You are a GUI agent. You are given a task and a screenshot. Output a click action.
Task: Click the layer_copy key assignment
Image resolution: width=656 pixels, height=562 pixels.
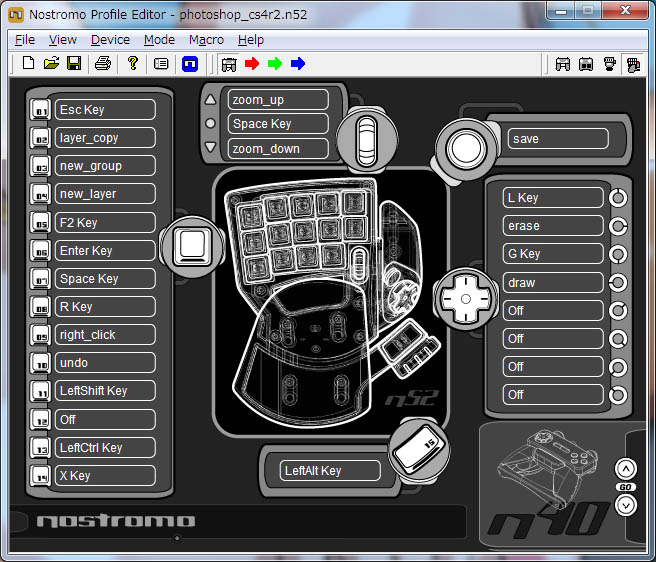tap(105, 138)
